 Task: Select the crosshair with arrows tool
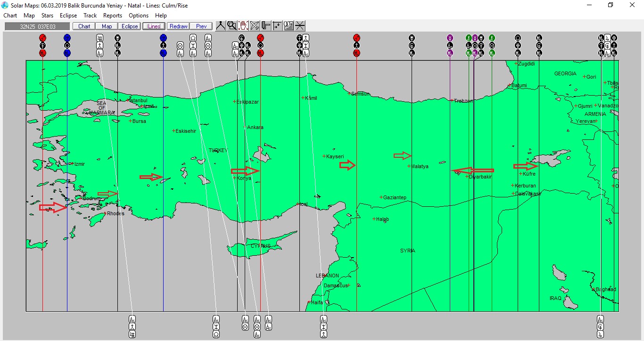pos(277,26)
